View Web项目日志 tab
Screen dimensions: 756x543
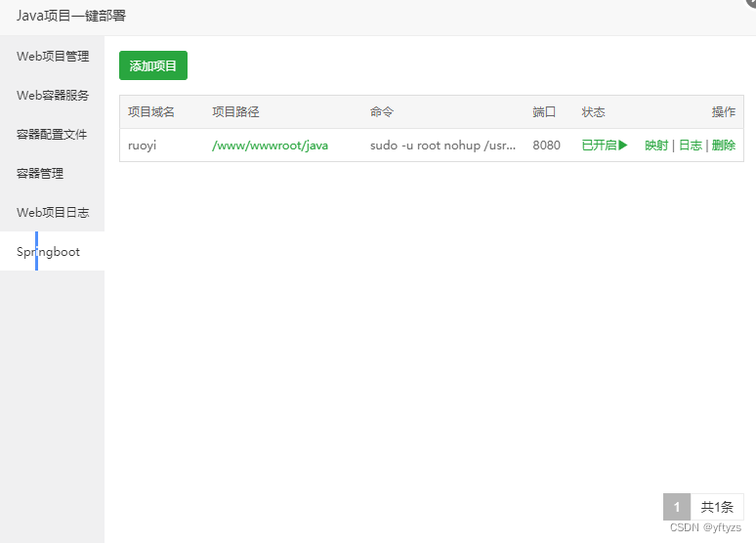[x=52, y=212]
